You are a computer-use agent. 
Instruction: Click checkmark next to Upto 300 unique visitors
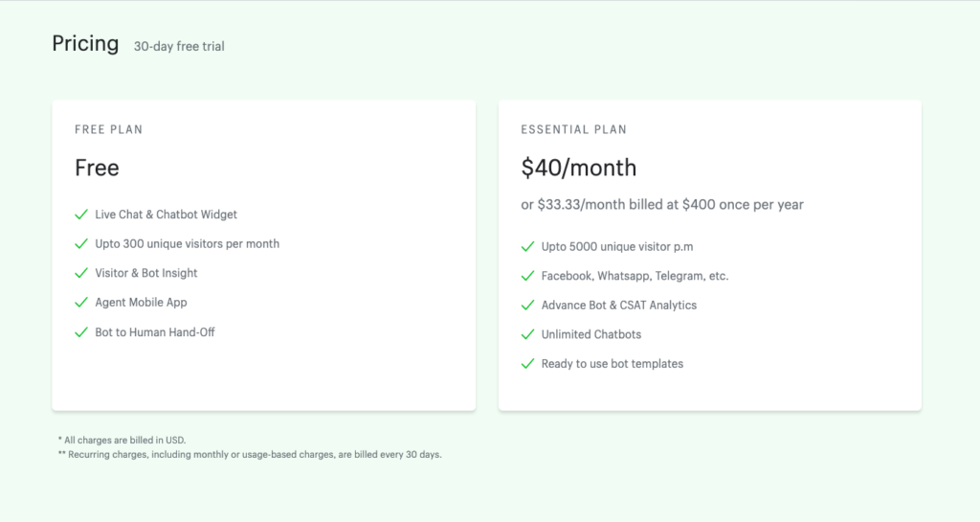(x=81, y=244)
